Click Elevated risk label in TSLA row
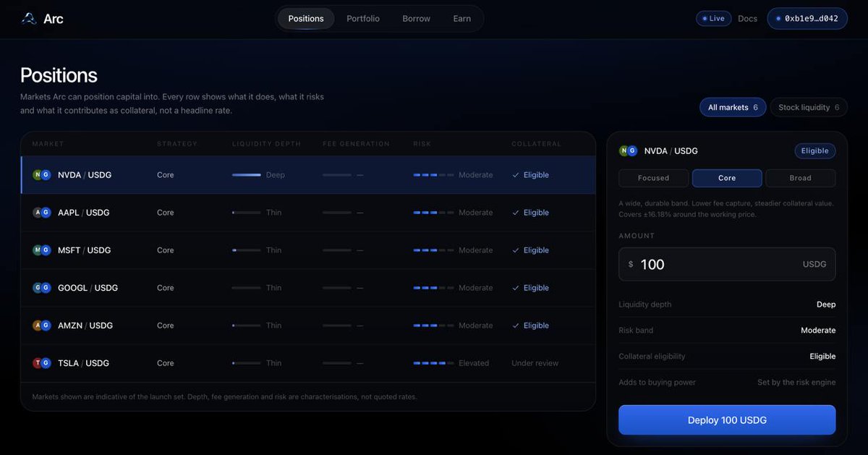This screenshot has width=868, height=455. click(474, 363)
